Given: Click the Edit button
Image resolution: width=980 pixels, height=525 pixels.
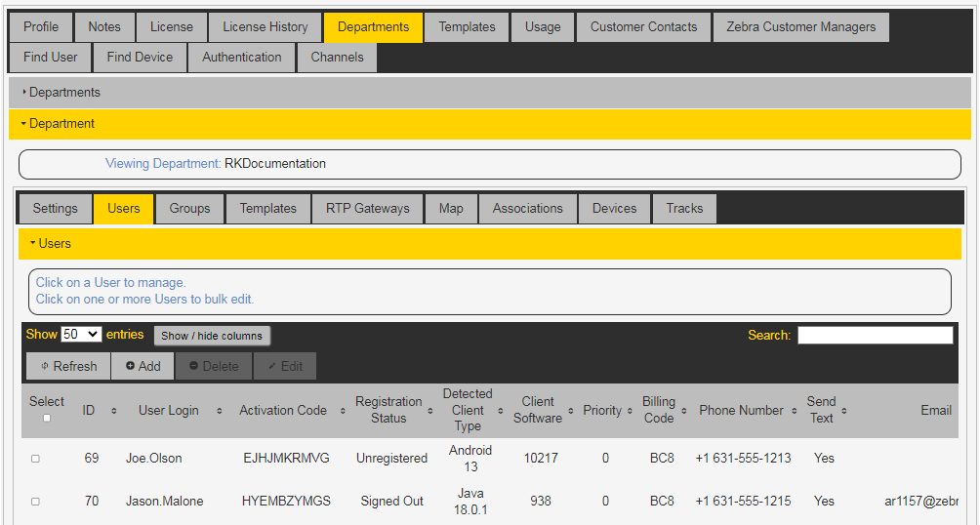Looking at the screenshot, I should pos(285,366).
